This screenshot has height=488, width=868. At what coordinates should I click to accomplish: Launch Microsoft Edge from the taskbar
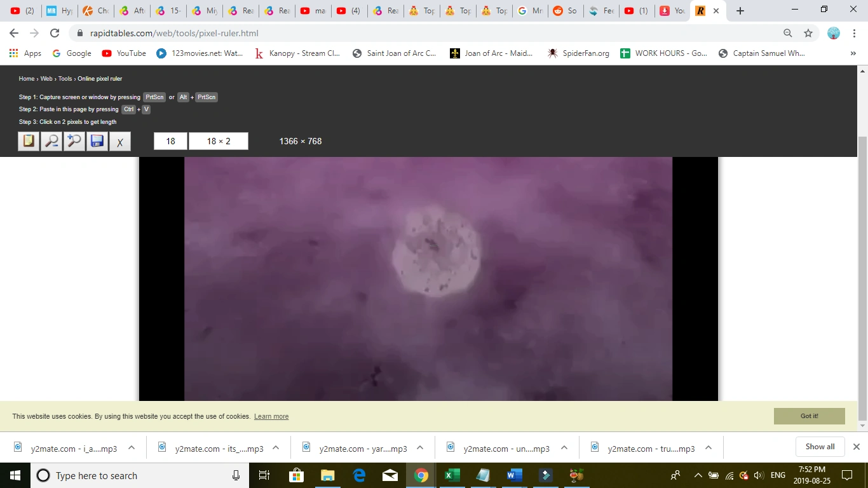(x=359, y=475)
